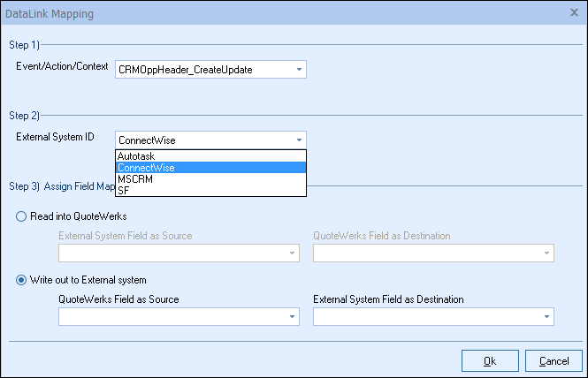Pick MSCRM in the dropdown list

(x=134, y=179)
